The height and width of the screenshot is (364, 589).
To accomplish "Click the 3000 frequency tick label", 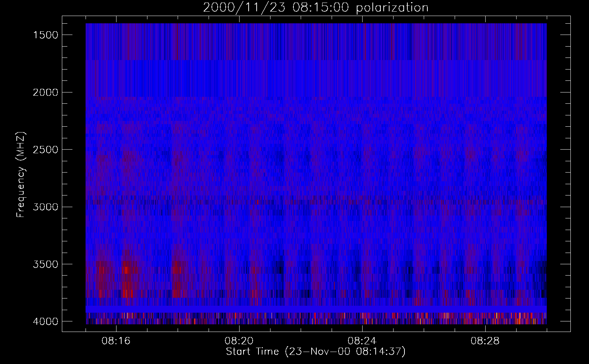I will click(x=46, y=207).
